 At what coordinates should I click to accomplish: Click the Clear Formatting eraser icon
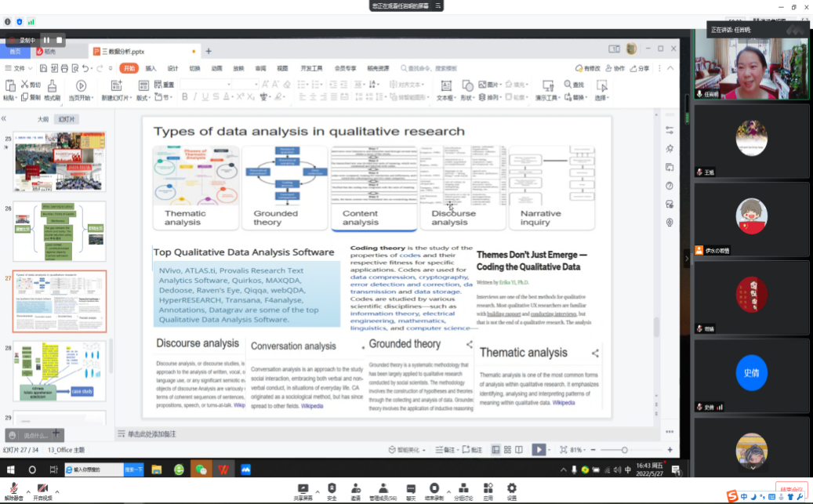(x=287, y=84)
